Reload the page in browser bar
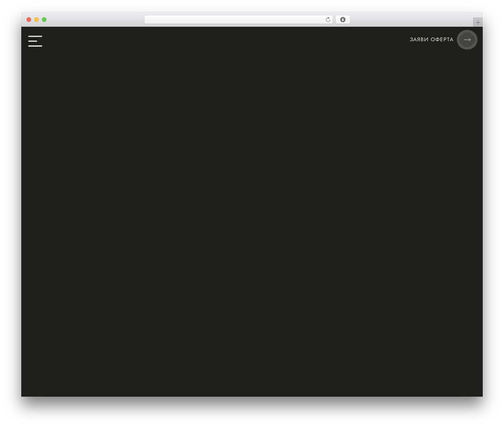The width and height of the screenshot is (504, 427). tap(328, 20)
